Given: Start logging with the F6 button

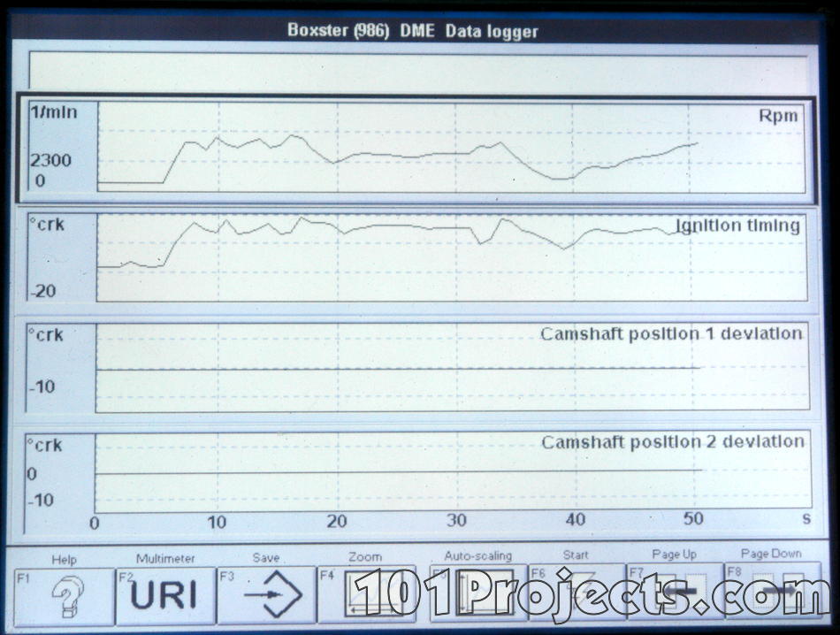Looking at the screenshot, I should [577, 591].
